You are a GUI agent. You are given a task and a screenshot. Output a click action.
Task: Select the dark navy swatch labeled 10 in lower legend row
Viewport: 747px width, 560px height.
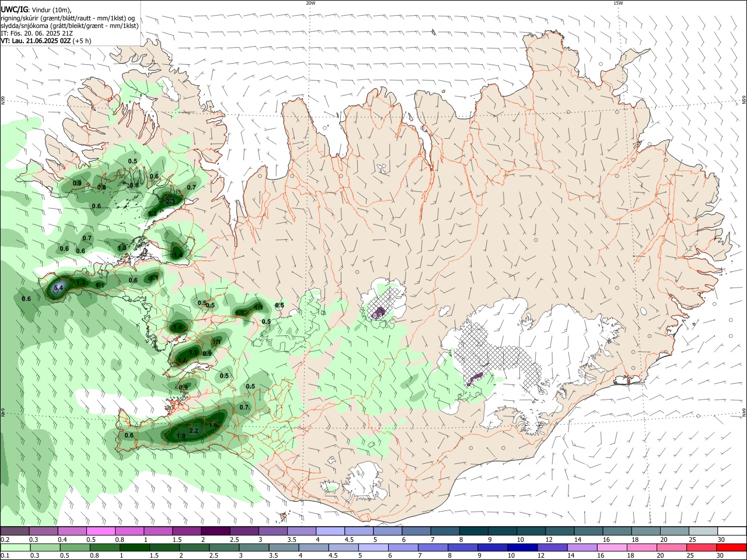[x=521, y=547]
